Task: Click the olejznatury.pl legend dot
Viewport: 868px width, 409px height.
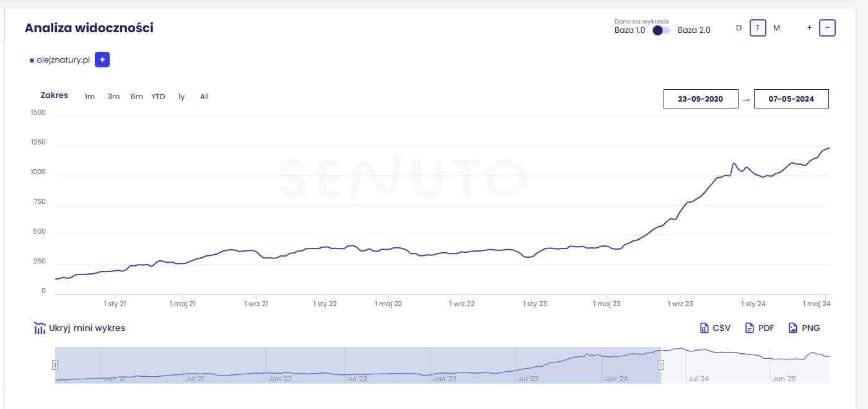Action: click(x=32, y=60)
